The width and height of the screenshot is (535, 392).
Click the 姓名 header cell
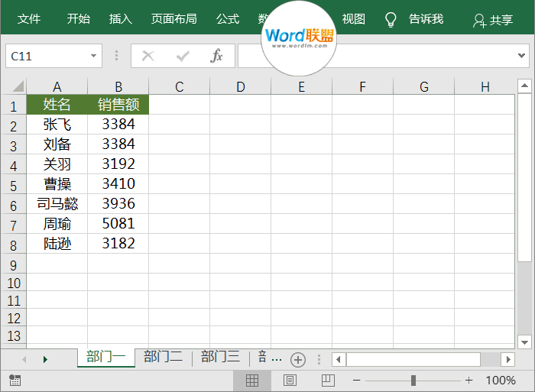point(57,105)
